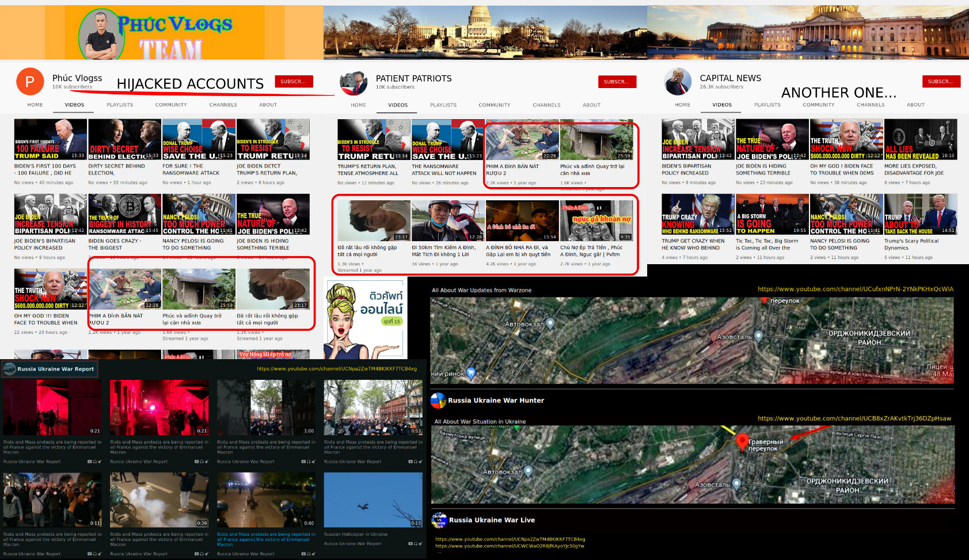Select the Азовсталь pin on the lower map
969x560 pixels.
(736, 485)
